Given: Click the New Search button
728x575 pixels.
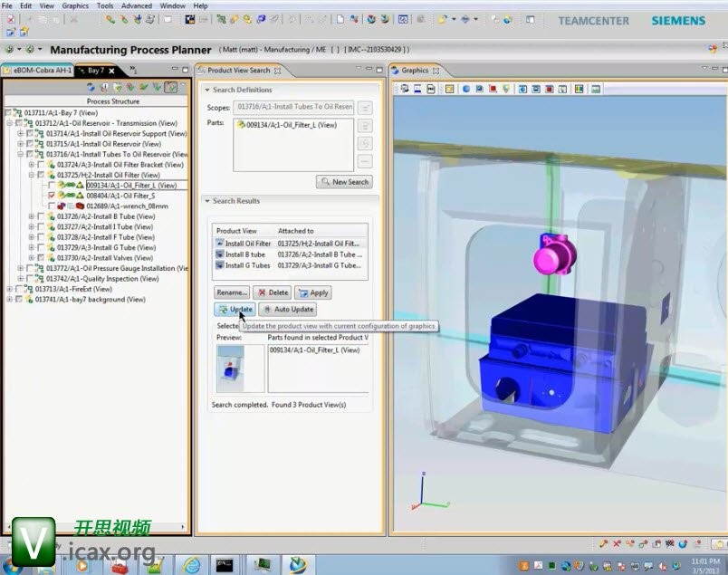Looking at the screenshot, I should click(344, 182).
